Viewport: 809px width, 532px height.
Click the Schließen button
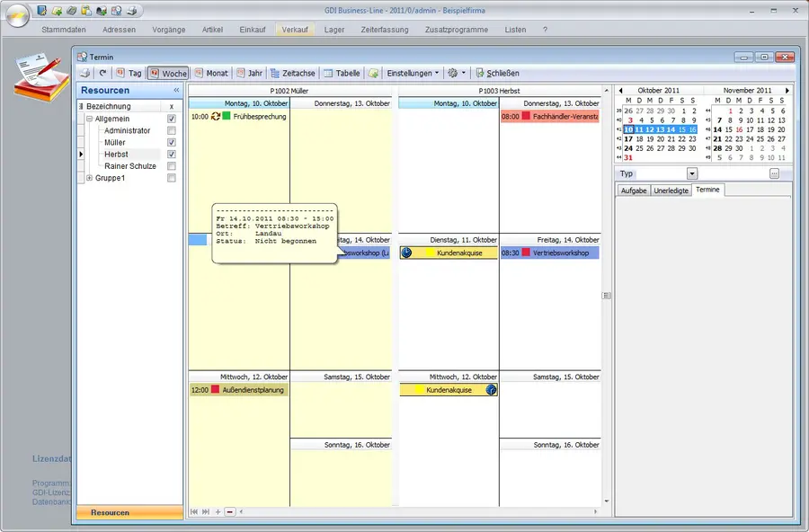497,73
